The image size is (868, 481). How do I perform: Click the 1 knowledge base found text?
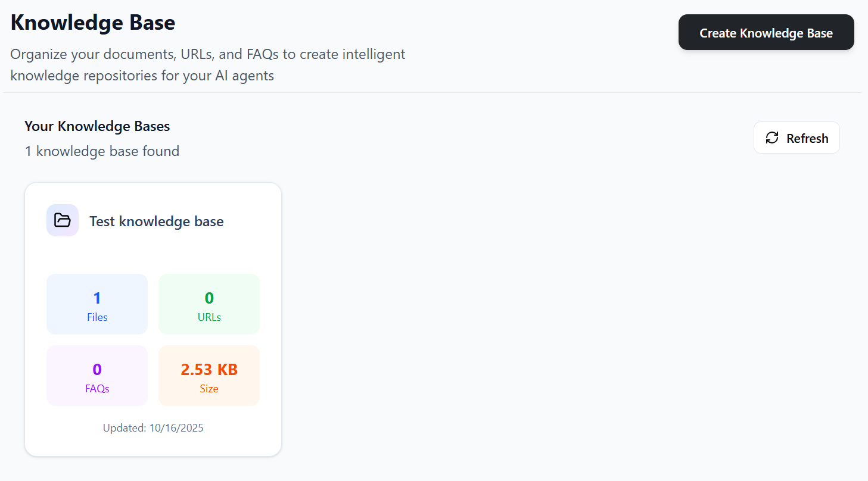point(101,151)
